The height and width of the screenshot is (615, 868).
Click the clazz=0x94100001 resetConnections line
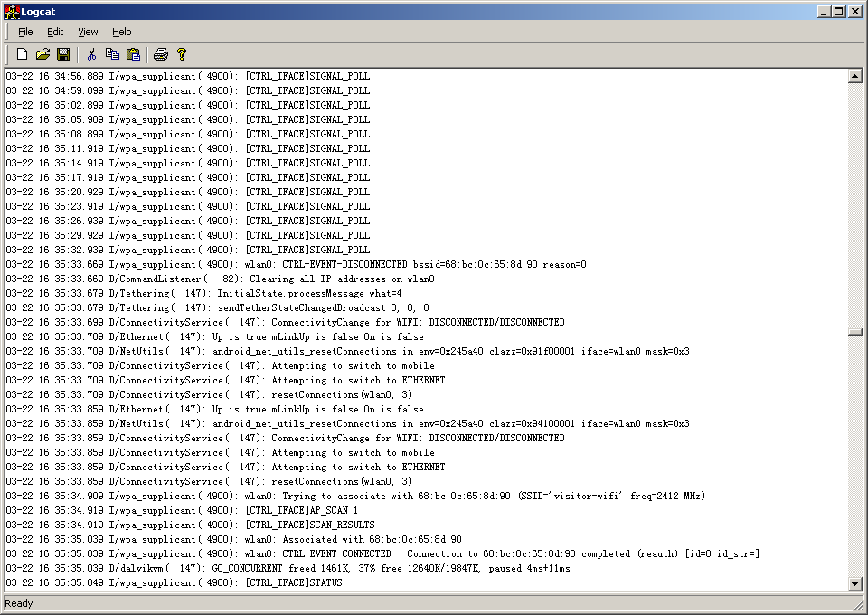(347, 423)
